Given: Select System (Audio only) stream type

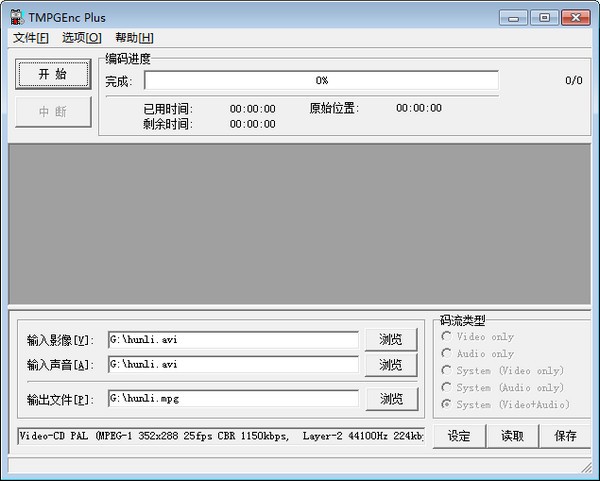Looking at the screenshot, I should tap(502, 387).
